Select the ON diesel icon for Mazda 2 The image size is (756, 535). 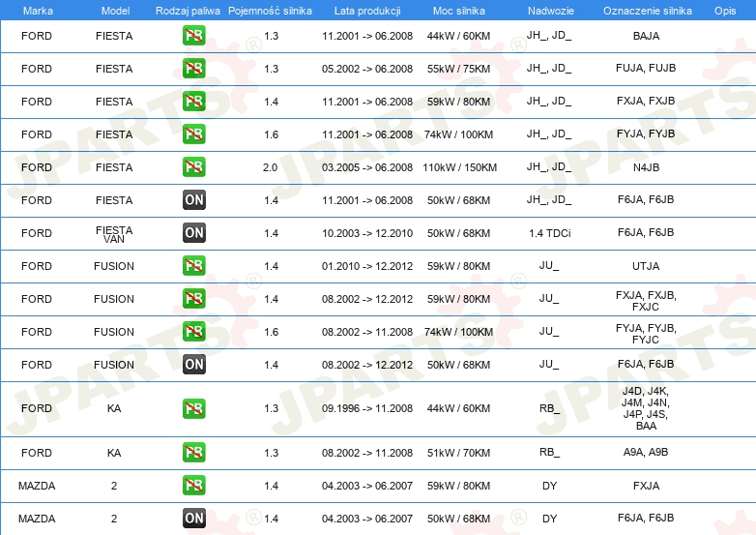tap(193, 519)
